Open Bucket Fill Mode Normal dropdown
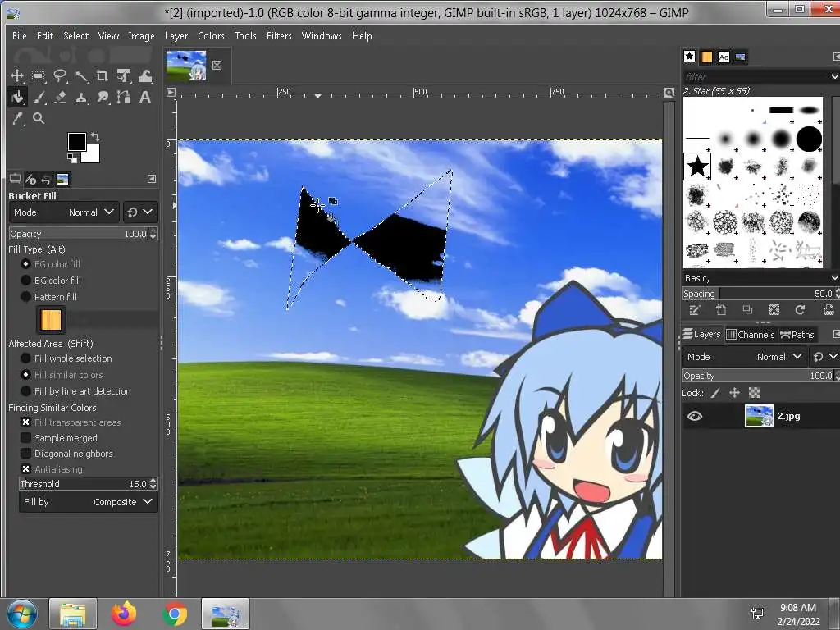 coord(64,212)
